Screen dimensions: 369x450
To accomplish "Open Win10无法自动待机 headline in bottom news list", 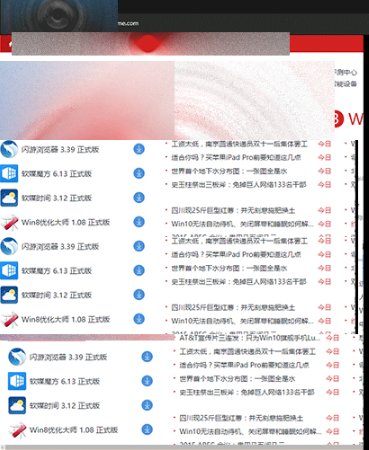I will (x=250, y=431).
